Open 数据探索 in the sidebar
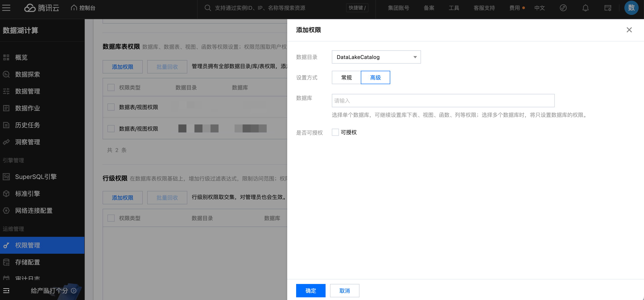644x300 pixels. (27, 74)
